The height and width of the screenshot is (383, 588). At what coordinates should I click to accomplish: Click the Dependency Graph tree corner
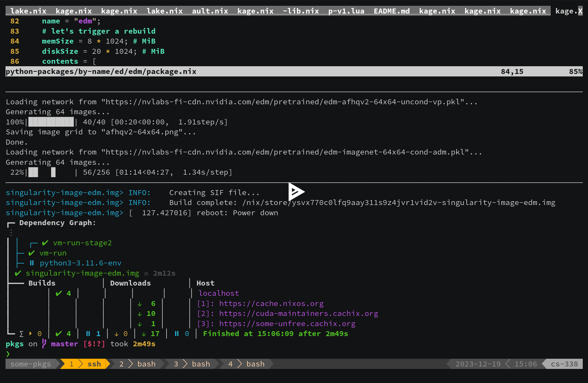point(10,224)
